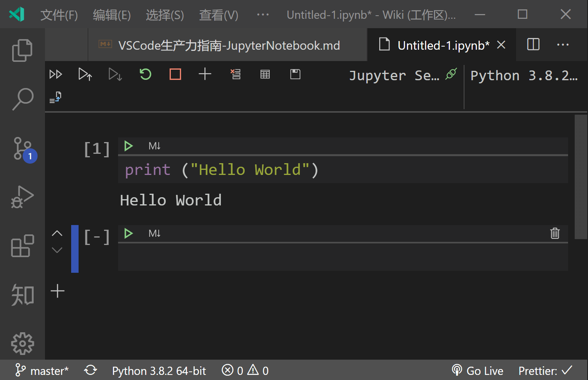Open the Explorer view in activity bar
This screenshot has height=380, width=588.
click(22, 50)
